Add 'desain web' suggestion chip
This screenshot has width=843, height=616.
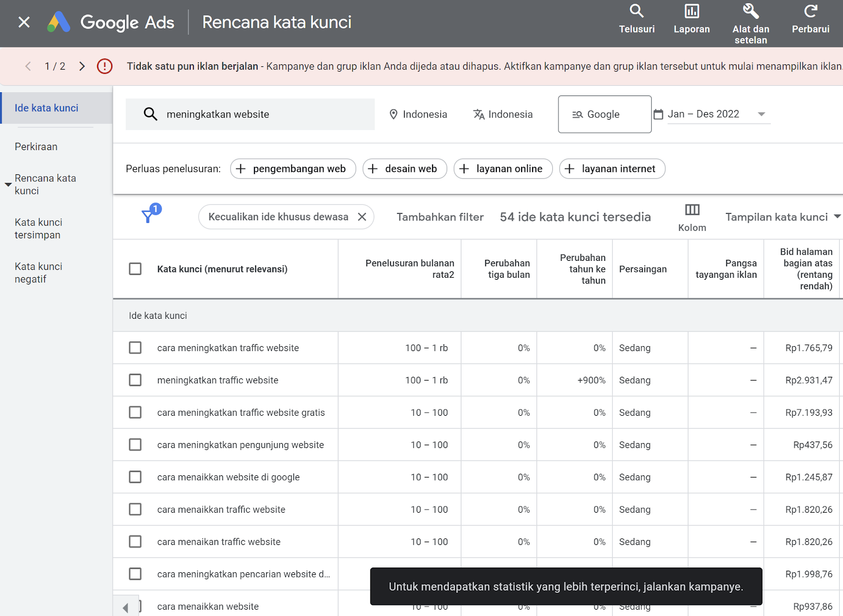405,169
